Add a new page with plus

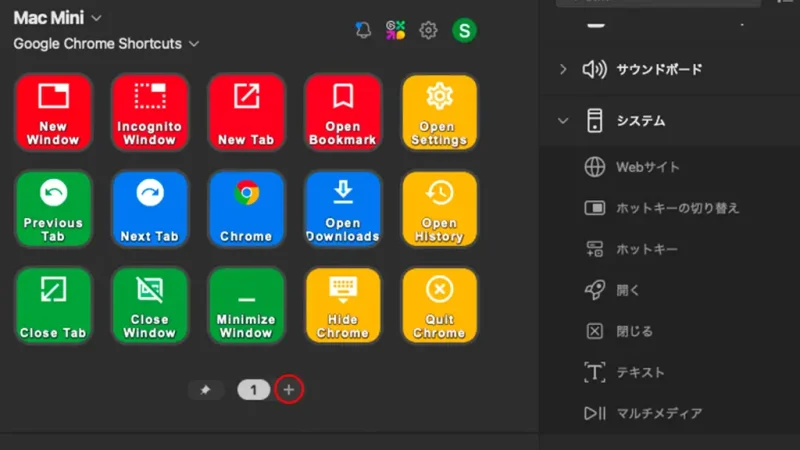pyautogui.click(x=289, y=390)
